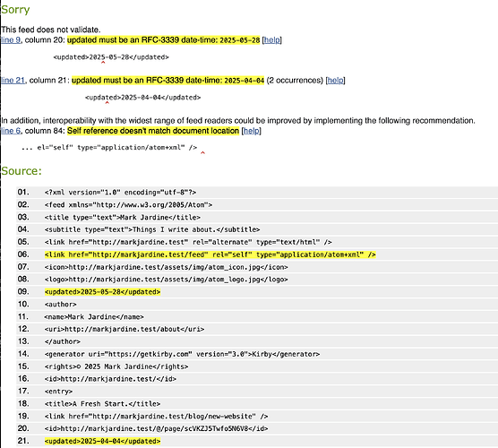The image size is (498, 448).
Task: Click source line 10 '<author>' tag
Action: 61,305
